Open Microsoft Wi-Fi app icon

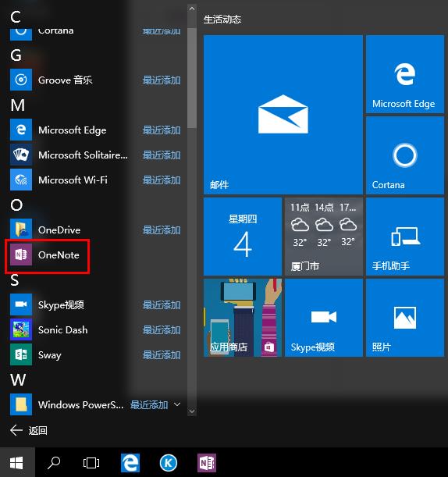tap(21, 180)
